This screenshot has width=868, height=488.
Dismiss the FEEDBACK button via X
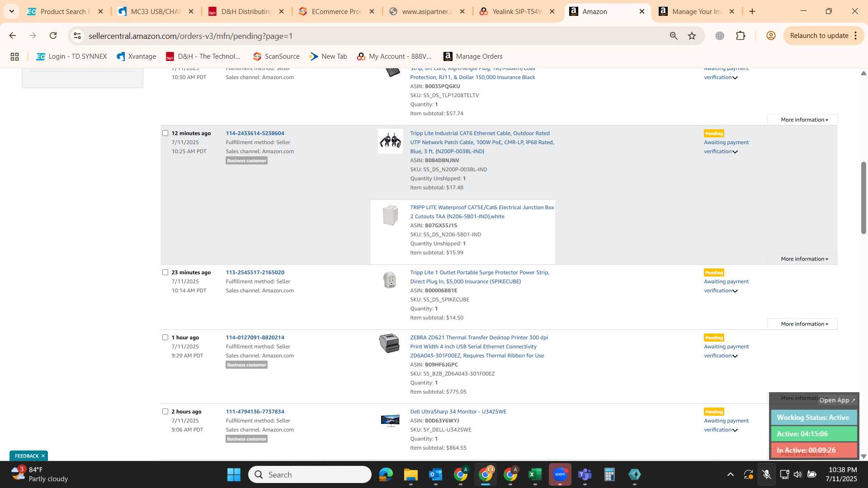pyautogui.click(x=43, y=456)
